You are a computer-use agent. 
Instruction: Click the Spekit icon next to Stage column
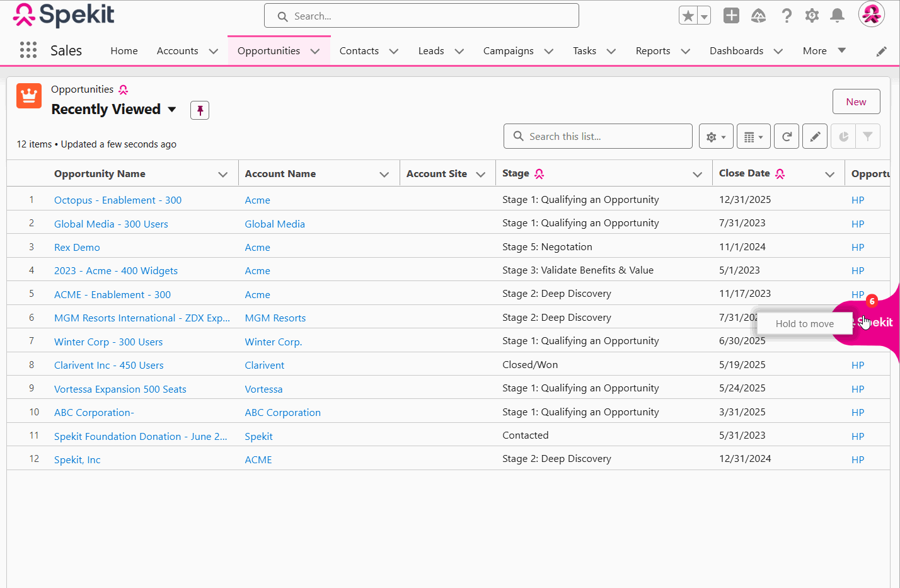[539, 173]
